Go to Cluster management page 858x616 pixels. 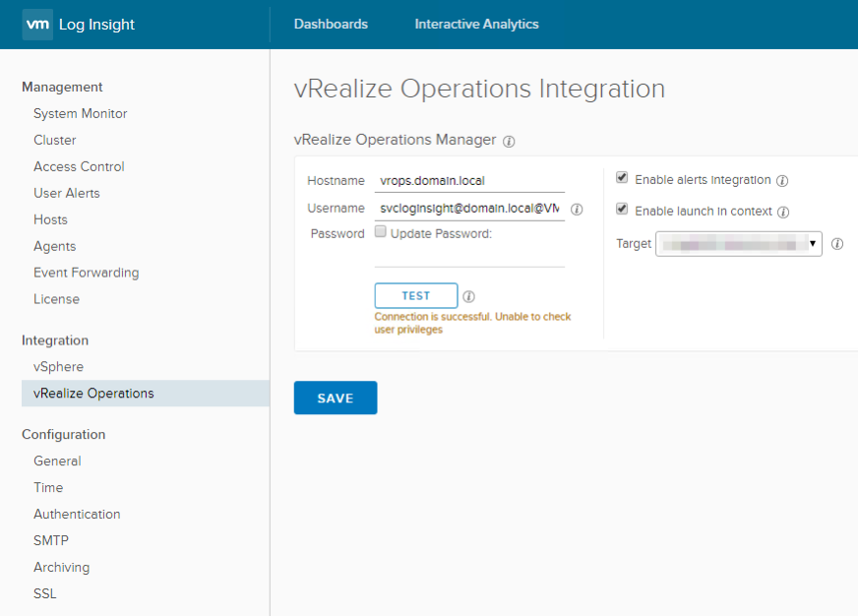pos(55,140)
